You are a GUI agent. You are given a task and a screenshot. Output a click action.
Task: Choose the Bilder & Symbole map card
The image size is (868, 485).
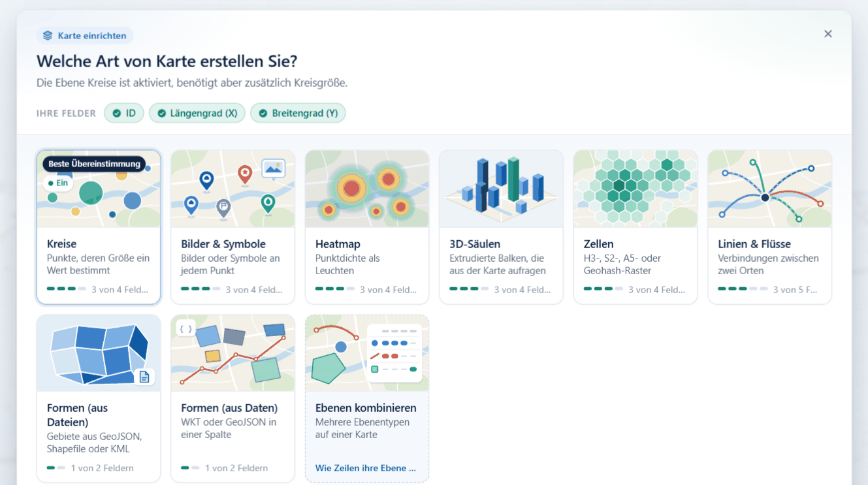[x=233, y=227]
